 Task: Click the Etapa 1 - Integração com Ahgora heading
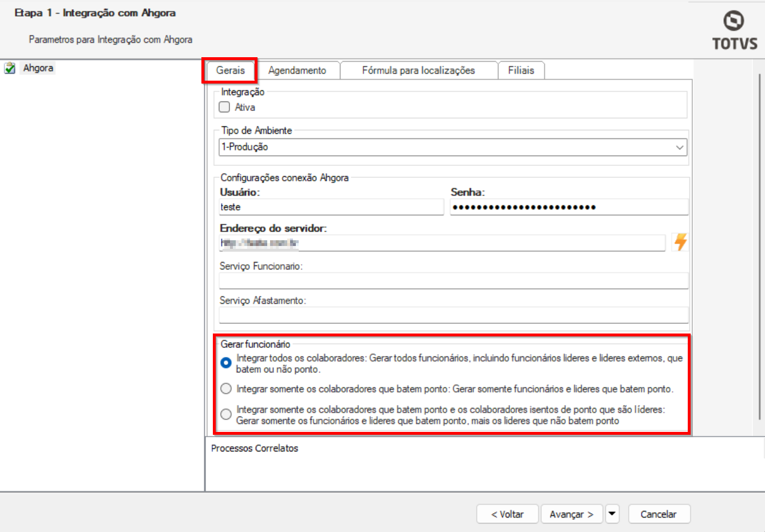[x=95, y=13]
